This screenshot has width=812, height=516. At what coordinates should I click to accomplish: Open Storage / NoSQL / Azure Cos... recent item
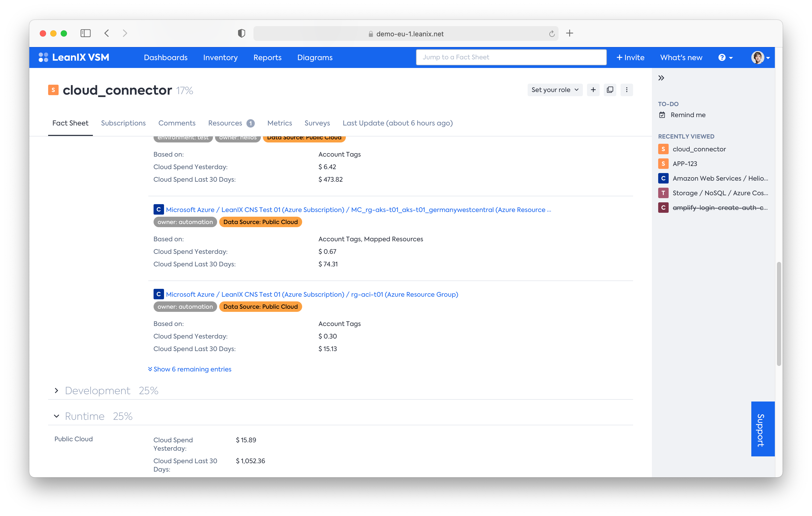(720, 193)
